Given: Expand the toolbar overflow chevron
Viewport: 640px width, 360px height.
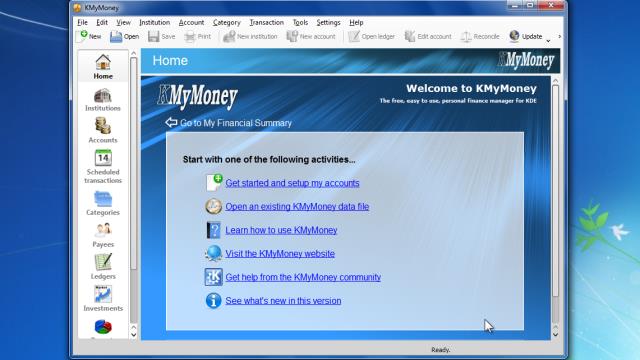Looking at the screenshot, I should [x=560, y=36].
